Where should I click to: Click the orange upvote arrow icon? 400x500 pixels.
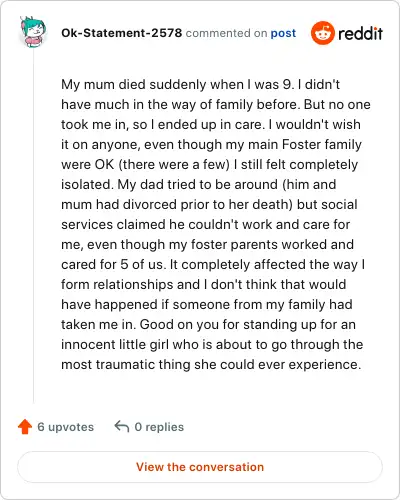25,427
